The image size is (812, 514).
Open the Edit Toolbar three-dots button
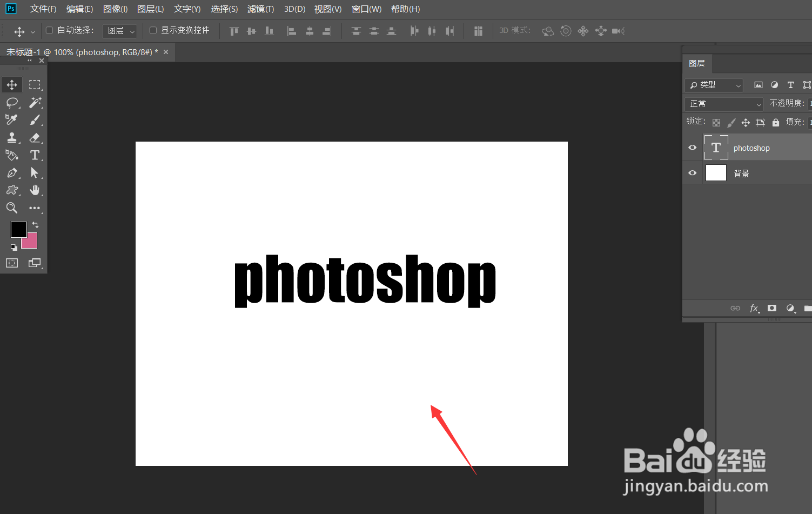35,208
